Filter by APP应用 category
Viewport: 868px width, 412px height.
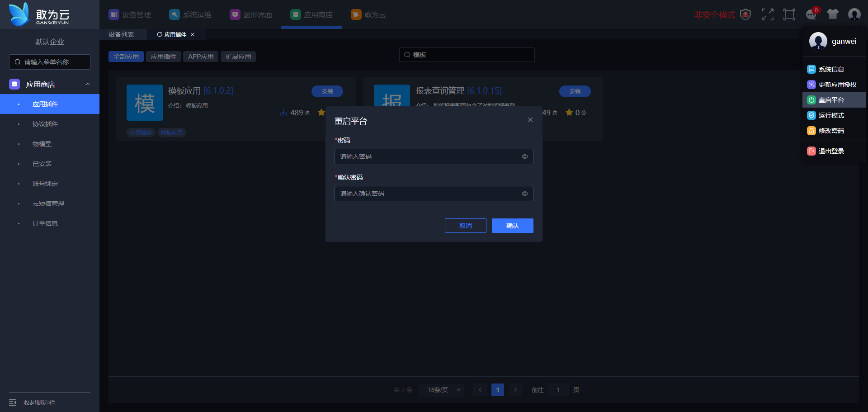pos(201,57)
